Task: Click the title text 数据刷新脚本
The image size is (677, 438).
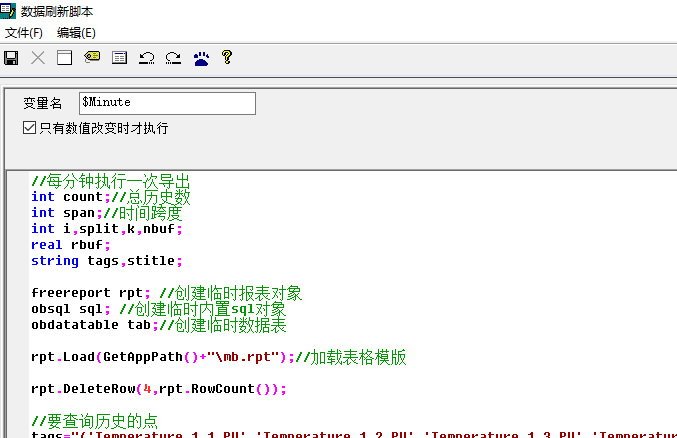Action: [57, 11]
